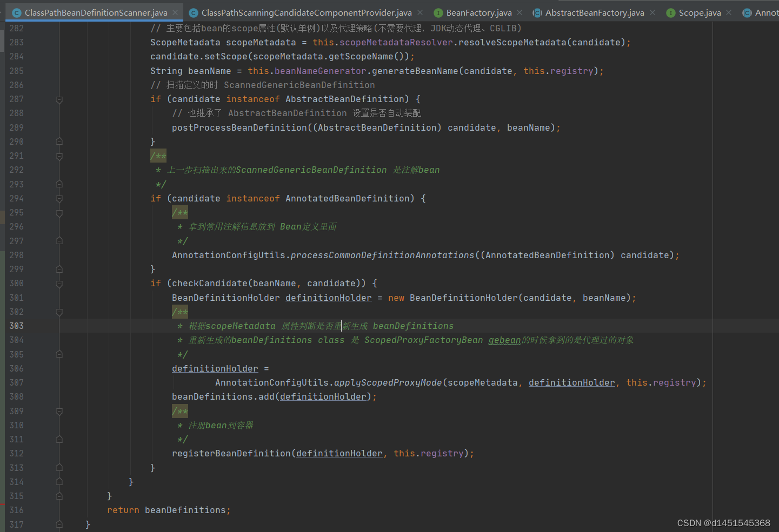Image resolution: width=779 pixels, height=532 pixels.
Task: Click line number 316 in gutter
Action: point(17,510)
